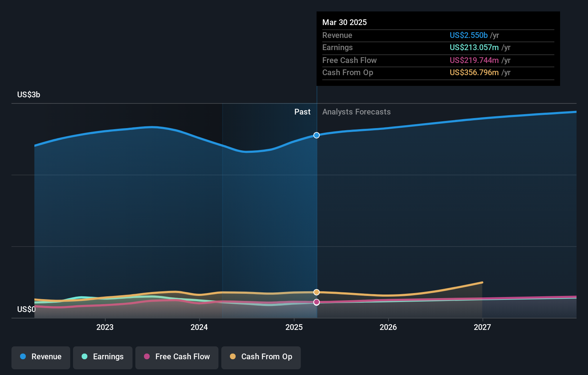Click the US$356.796m cash from op value
This screenshot has height=375, width=588.
[474, 72]
